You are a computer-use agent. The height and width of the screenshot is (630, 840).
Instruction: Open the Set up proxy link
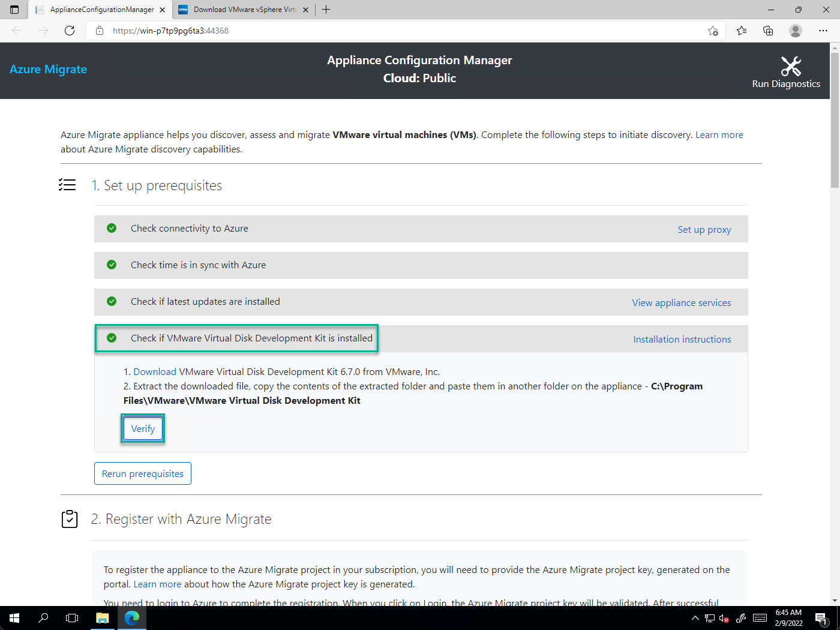tap(704, 230)
